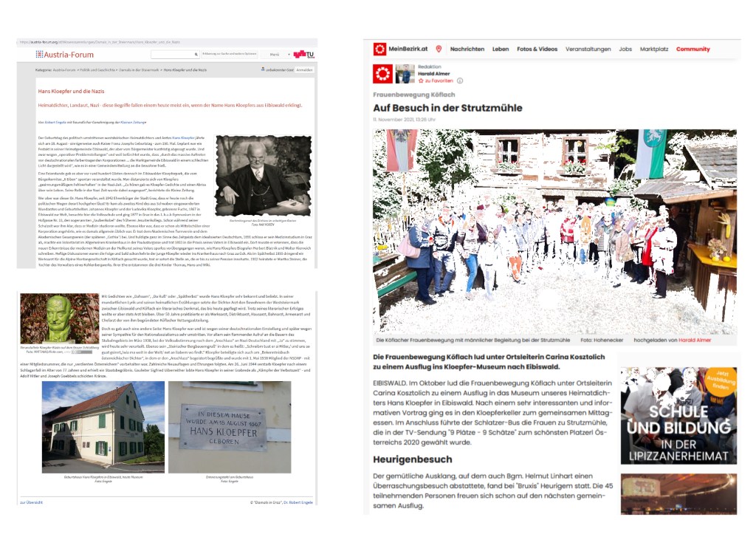Follow the zur Übersicht link
The image size is (756, 537).
[32, 502]
